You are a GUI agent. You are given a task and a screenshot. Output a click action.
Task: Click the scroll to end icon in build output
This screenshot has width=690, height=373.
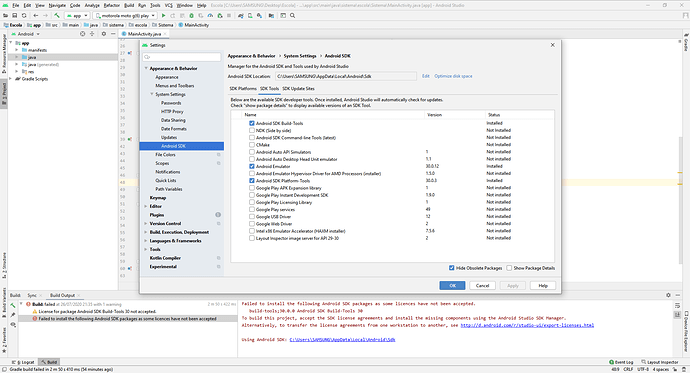point(677,314)
